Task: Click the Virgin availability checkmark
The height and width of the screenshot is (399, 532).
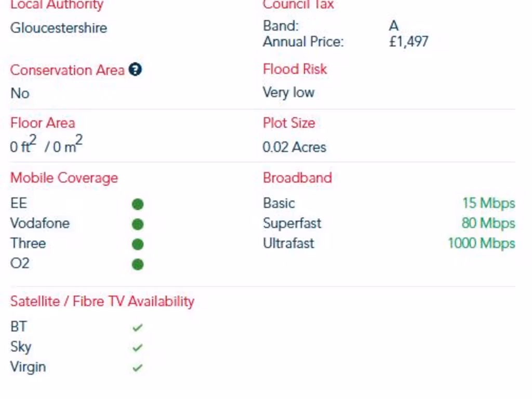Action: tap(137, 367)
